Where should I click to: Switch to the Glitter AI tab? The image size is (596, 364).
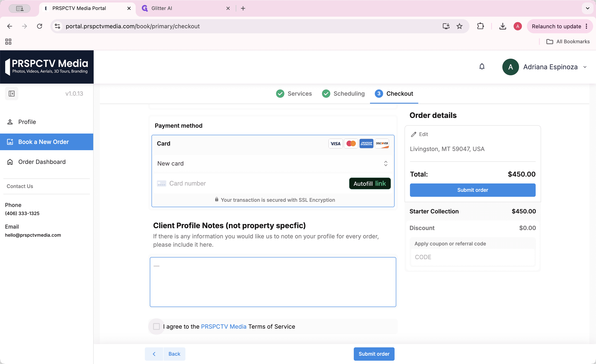(x=186, y=8)
